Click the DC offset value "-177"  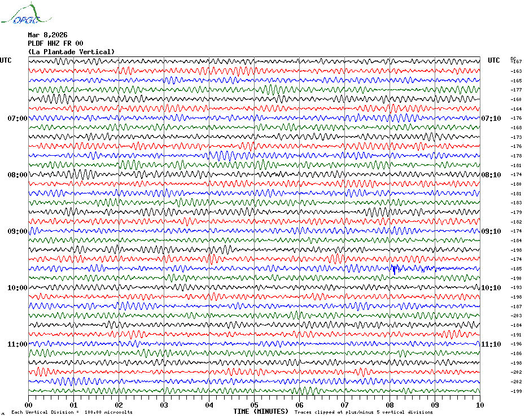(x=517, y=90)
